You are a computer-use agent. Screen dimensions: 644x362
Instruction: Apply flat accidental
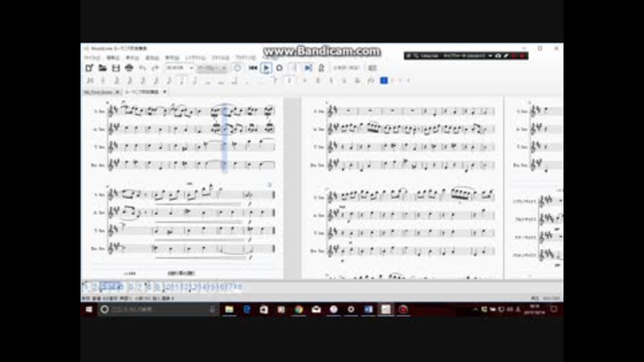[344, 81]
